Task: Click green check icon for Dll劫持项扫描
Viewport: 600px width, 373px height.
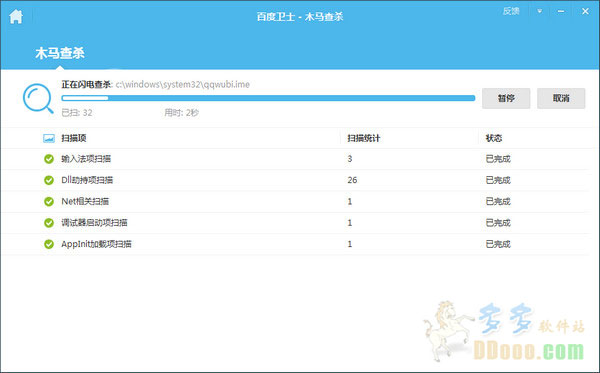Action: click(x=49, y=180)
